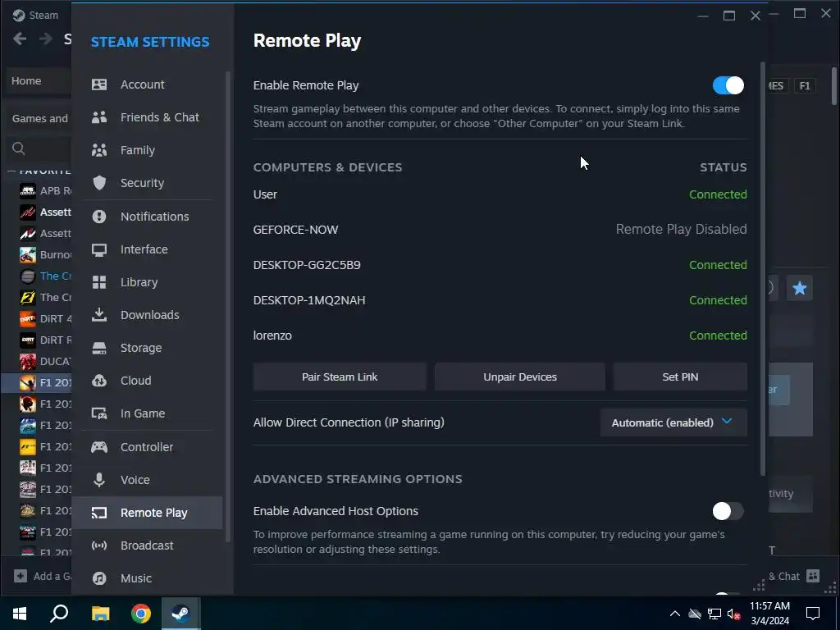Click the Remote Play content scrollbar
840x630 pixels.
pos(764,268)
